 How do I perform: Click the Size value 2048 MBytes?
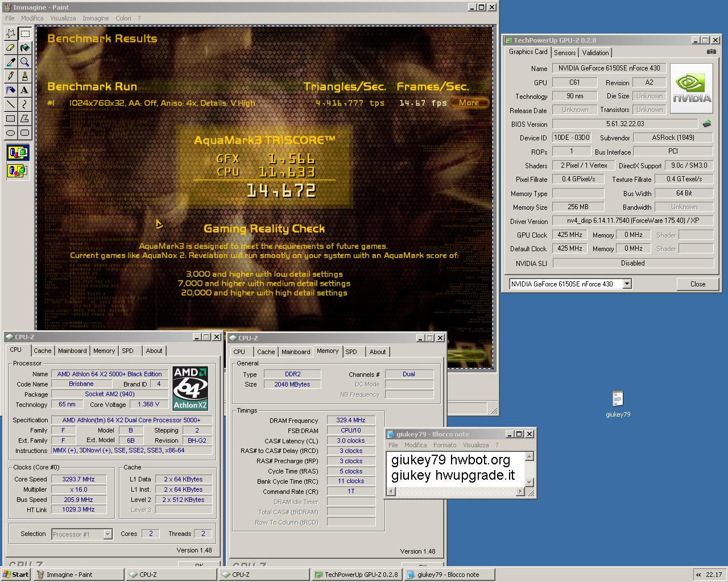[293, 384]
